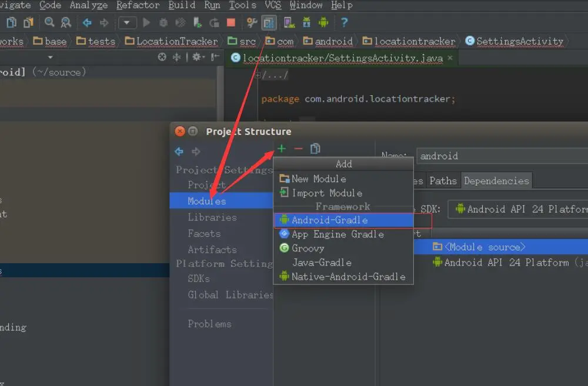Click the com breadcrumb folder

279,41
